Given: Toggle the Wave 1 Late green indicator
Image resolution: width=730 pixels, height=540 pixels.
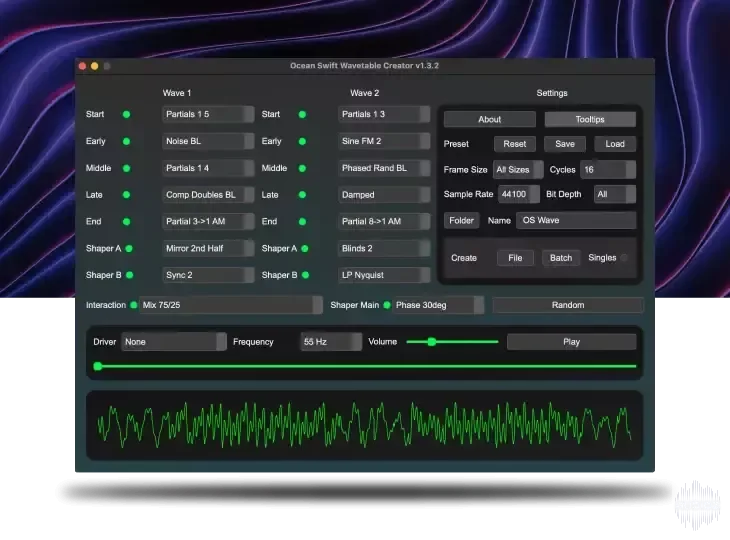Looking at the screenshot, I should pyautogui.click(x=126, y=195).
